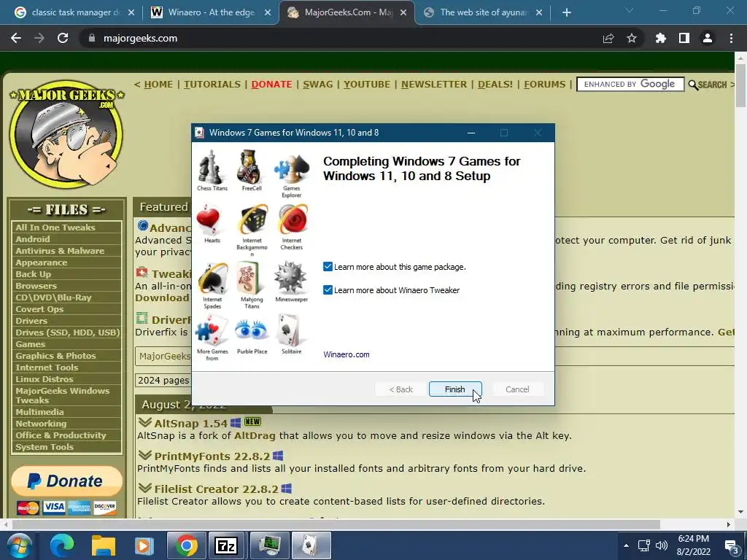Click the horizontal page scrollbar

point(336,524)
